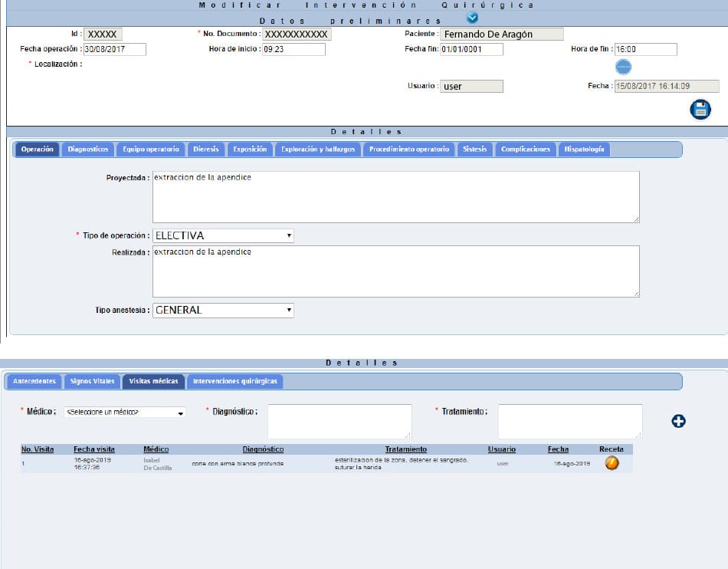Open the Tipo anestesia dropdown
The width and height of the screenshot is (728, 569).
coord(224,310)
